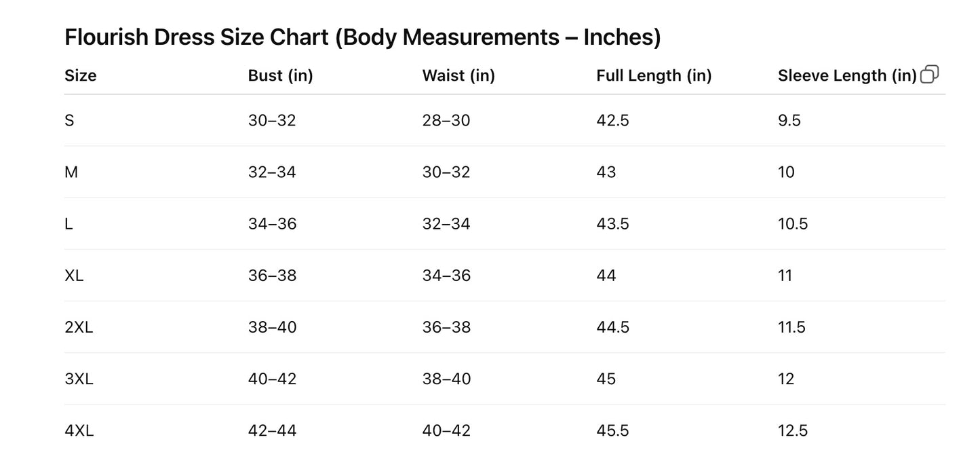Viewport: 980px width, 467px height.
Task: Click the Full Length (in) header
Action: pos(654,75)
